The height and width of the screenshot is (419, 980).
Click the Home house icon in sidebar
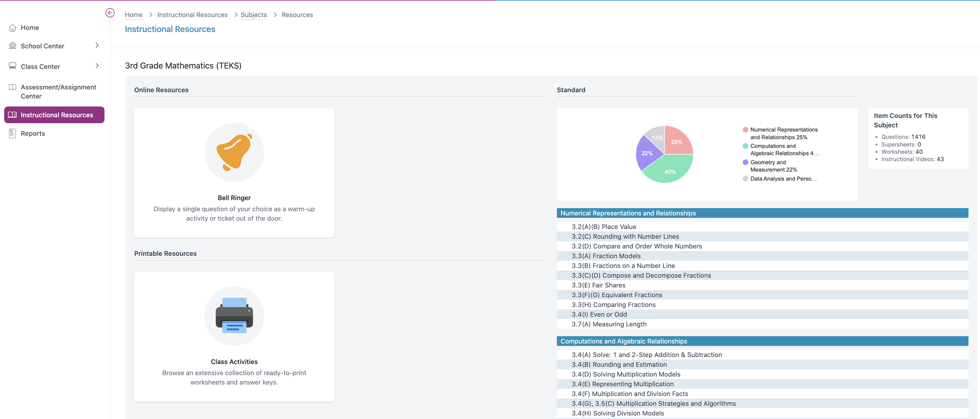[x=13, y=28]
